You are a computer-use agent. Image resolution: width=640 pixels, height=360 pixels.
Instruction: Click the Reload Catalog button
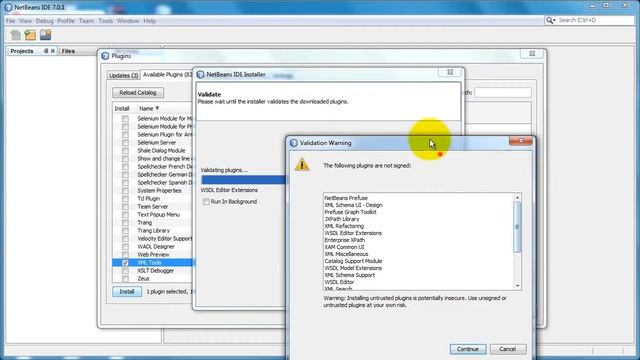[138, 93]
